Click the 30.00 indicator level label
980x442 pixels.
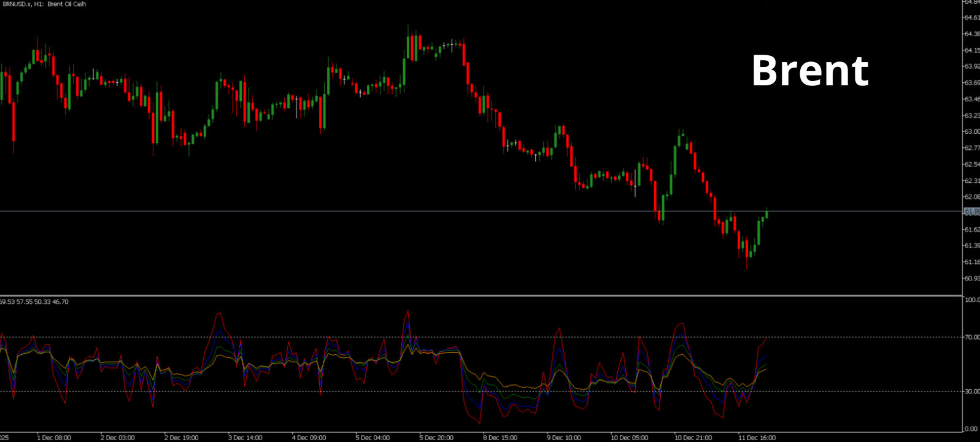pyautogui.click(x=972, y=391)
